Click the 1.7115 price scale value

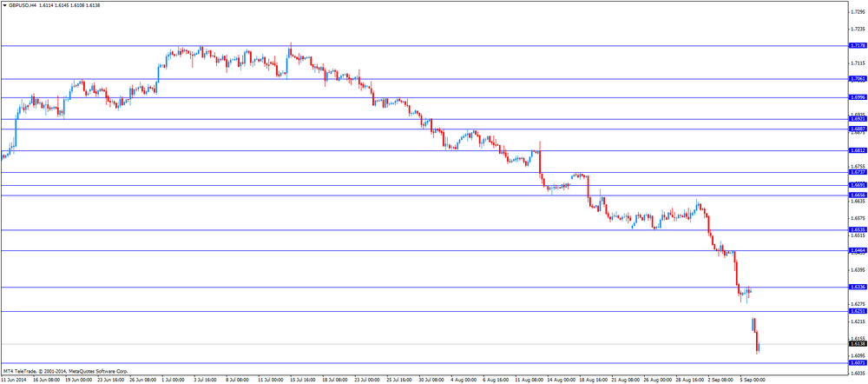tap(857, 63)
